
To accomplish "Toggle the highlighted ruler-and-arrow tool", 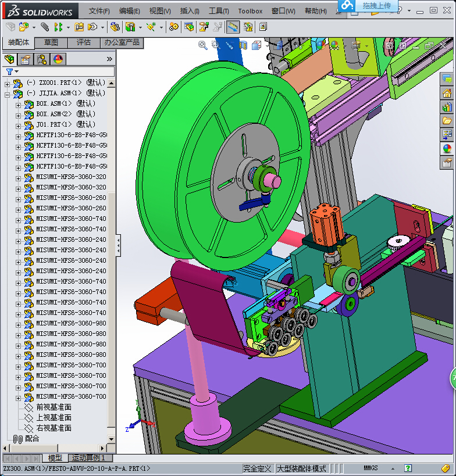I will click(233, 27).
